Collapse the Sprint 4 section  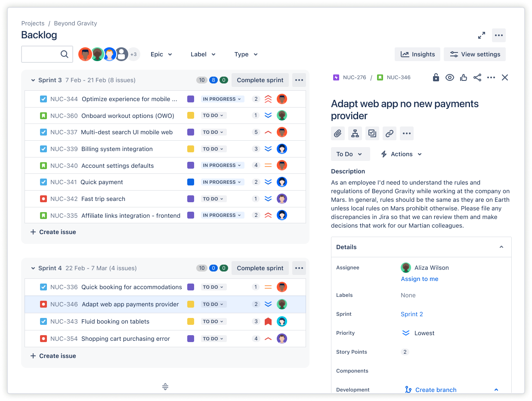click(33, 268)
